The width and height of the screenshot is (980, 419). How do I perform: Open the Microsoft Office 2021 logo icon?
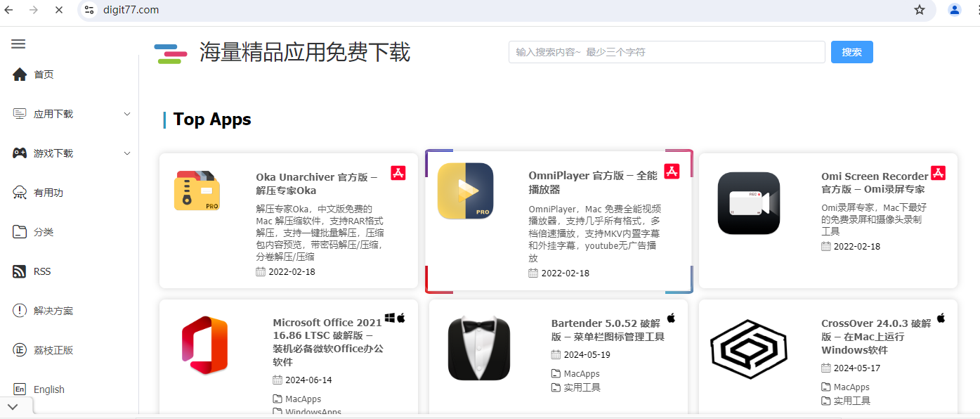pyautogui.click(x=204, y=345)
